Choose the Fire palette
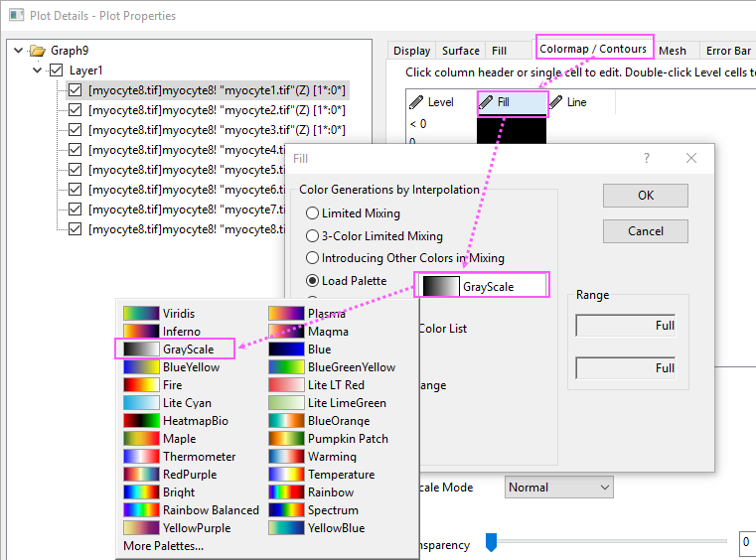Viewport: 756px width, 560px height. pos(153,384)
